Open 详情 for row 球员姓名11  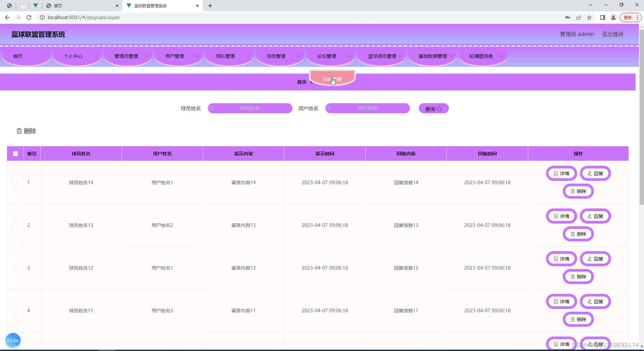pyautogui.click(x=561, y=302)
